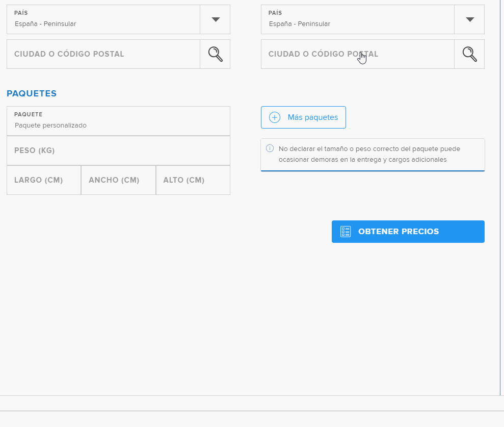Select origin country field España - Peninsular
This screenshot has height=427, width=504.
click(103, 19)
